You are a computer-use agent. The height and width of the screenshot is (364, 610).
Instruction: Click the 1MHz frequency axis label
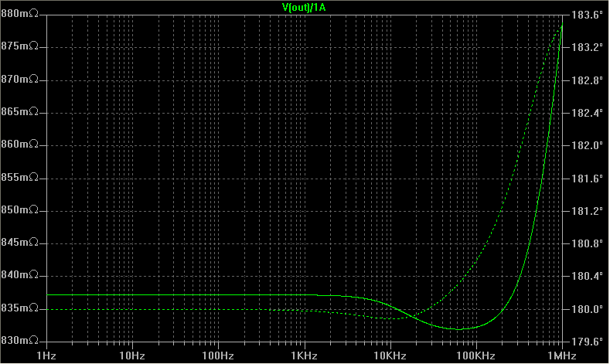[562, 355]
